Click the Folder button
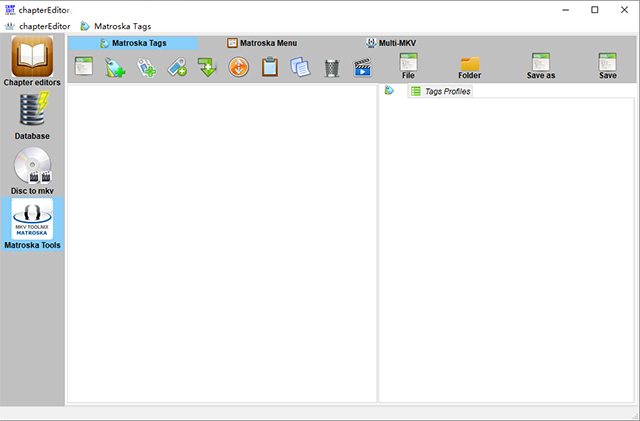Image resolution: width=640 pixels, height=421 pixels. tap(470, 68)
